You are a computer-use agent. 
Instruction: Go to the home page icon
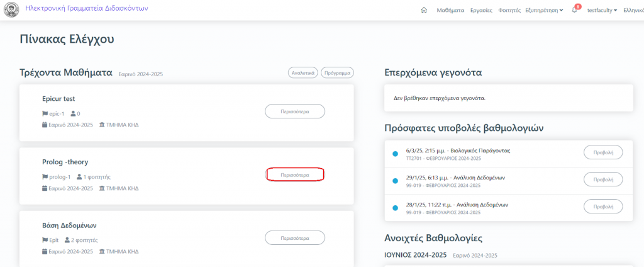(x=424, y=10)
